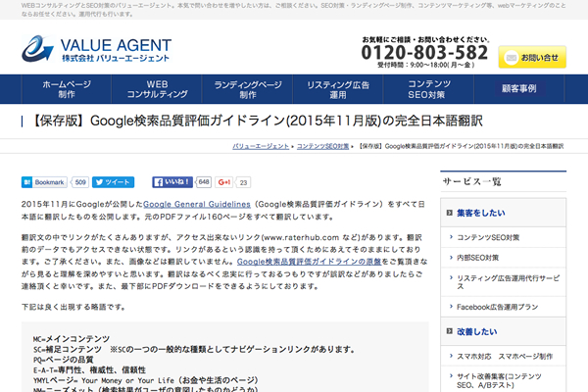Open the Google General Guidelines link
The image size is (588, 392).
pyautogui.click(x=197, y=205)
